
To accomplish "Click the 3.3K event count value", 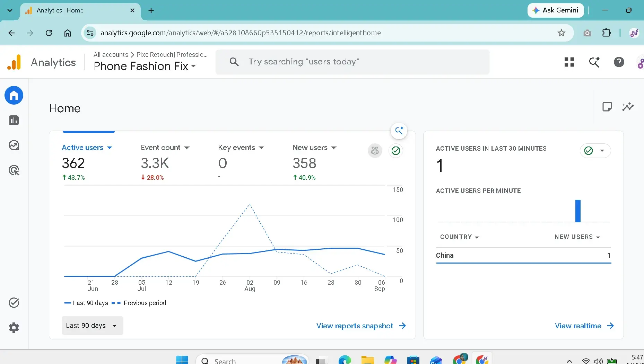I will pyautogui.click(x=155, y=163).
